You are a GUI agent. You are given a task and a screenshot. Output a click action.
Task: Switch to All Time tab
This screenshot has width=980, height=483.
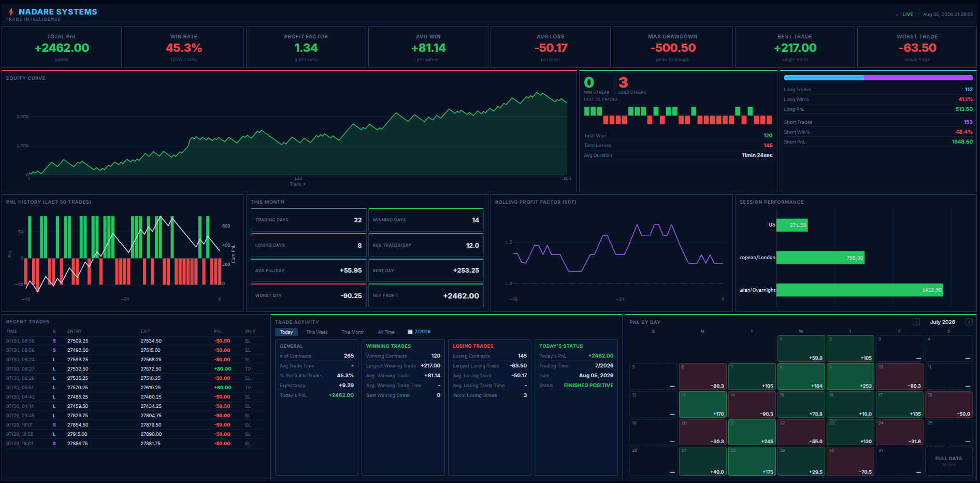[x=386, y=332]
